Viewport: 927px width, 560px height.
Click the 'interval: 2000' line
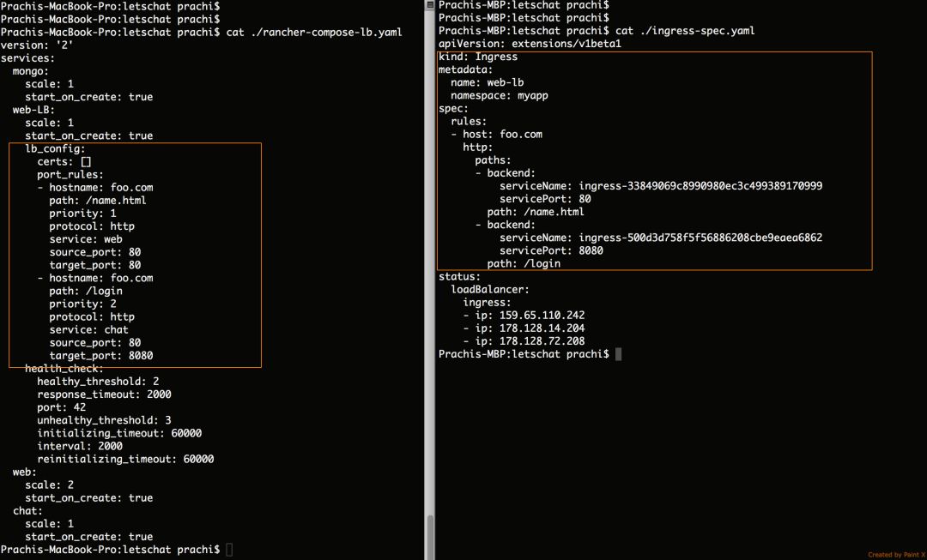[x=80, y=447]
